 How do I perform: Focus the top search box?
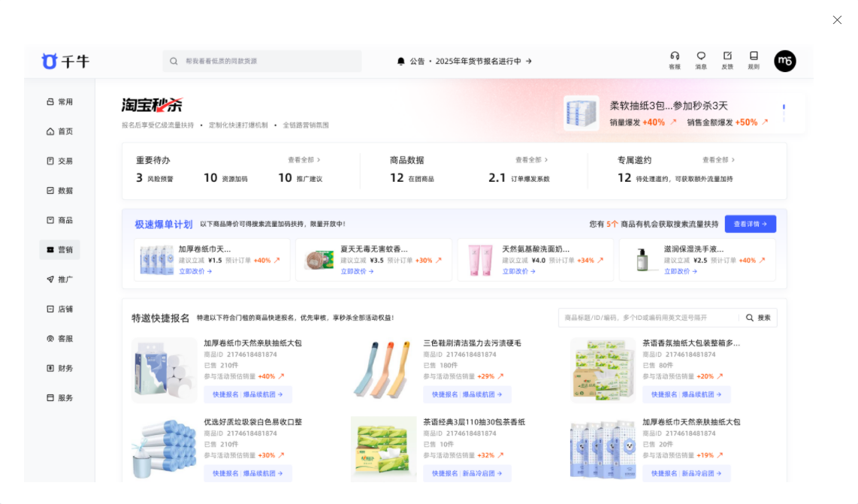[262, 62]
